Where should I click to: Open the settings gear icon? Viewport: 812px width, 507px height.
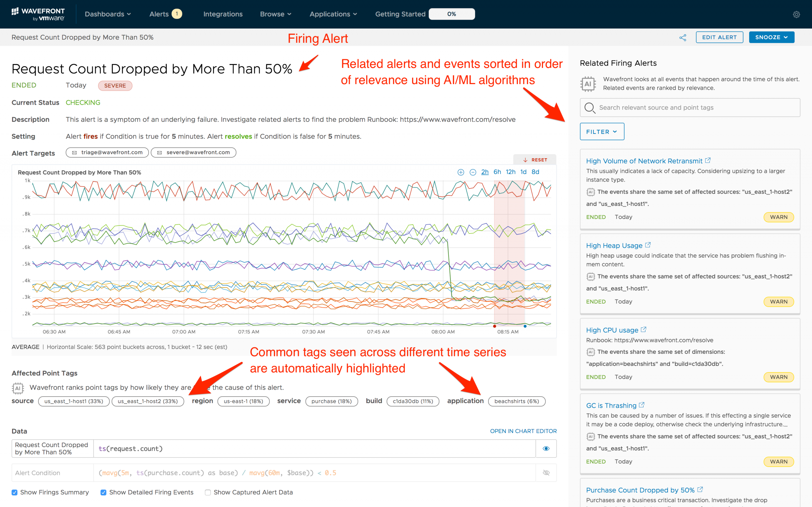pos(796,14)
